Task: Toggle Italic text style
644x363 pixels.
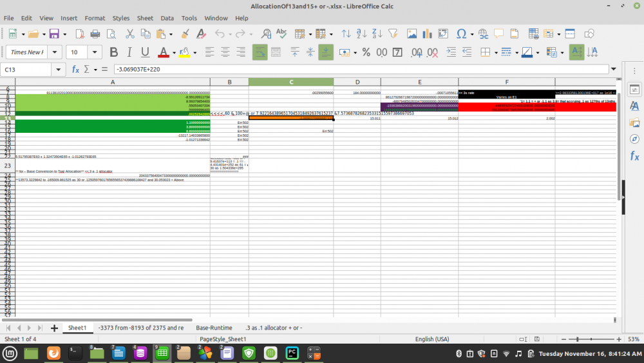Action: (x=129, y=52)
